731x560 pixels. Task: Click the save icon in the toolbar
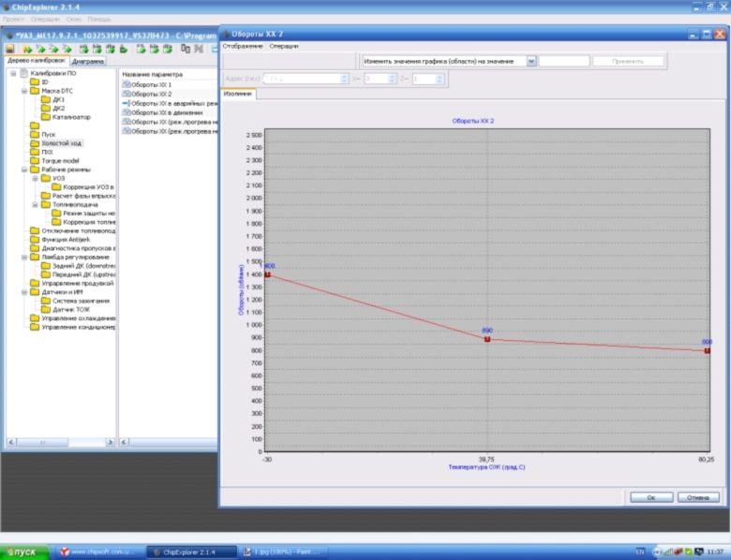(x=9, y=49)
